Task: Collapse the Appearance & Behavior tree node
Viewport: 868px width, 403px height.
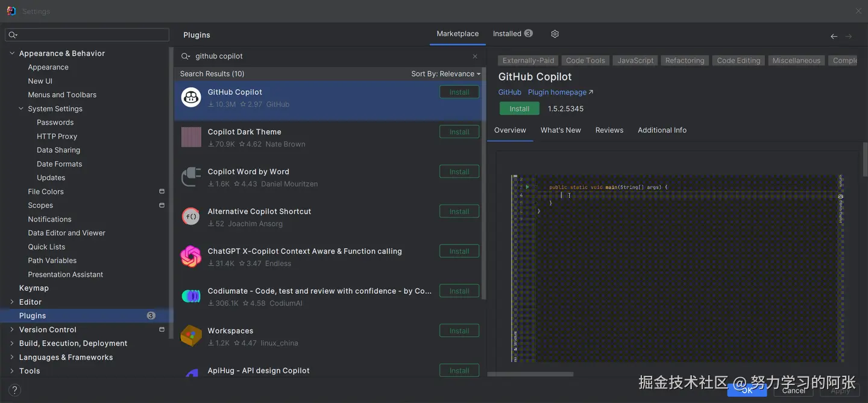Action: pos(12,53)
